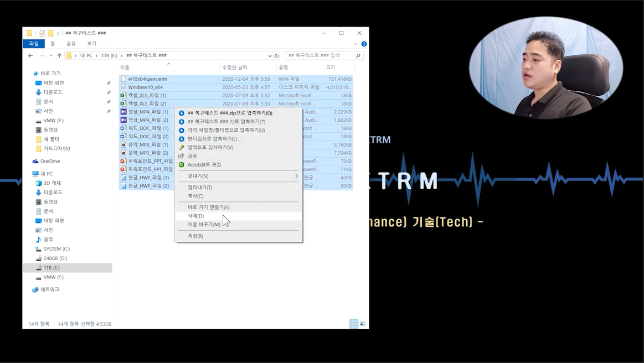
Task: Click the breadcrumb chevron after 1TB (E:)
Action: [122, 55]
